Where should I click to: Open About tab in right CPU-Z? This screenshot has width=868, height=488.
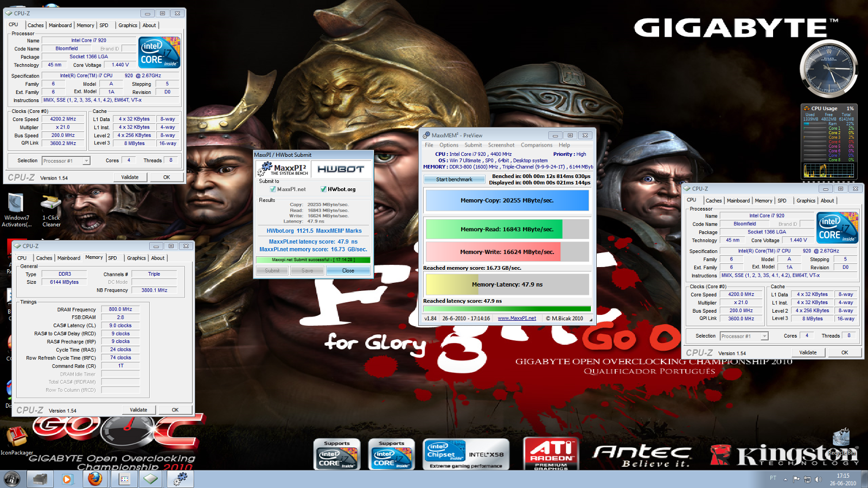[827, 201]
